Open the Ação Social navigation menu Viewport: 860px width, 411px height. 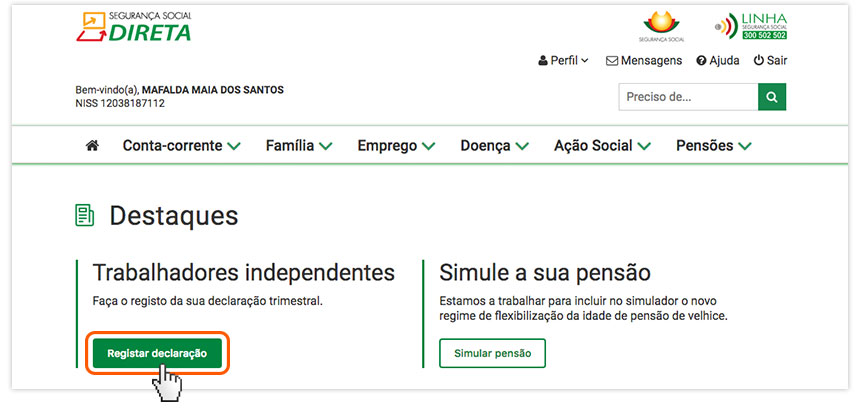tap(602, 146)
